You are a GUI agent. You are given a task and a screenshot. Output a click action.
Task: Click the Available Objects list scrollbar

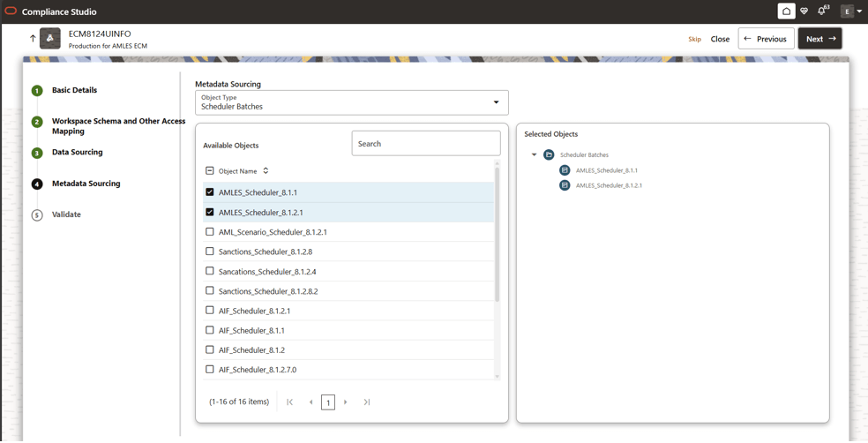coord(498,234)
